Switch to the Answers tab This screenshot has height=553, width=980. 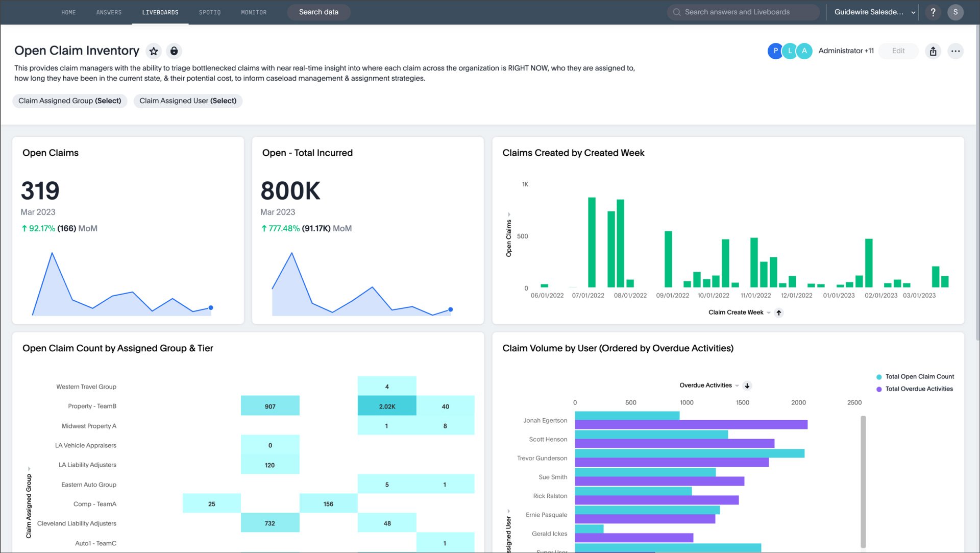[x=109, y=12]
